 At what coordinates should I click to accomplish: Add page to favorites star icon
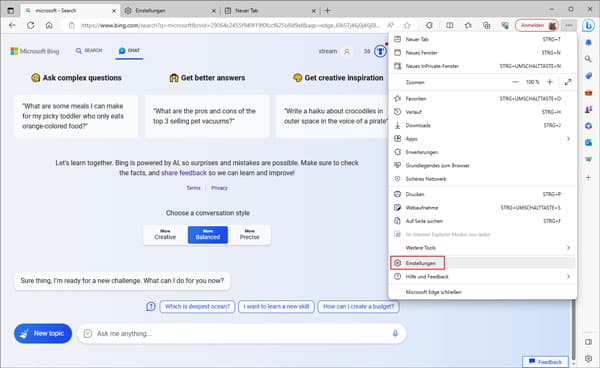(407, 25)
